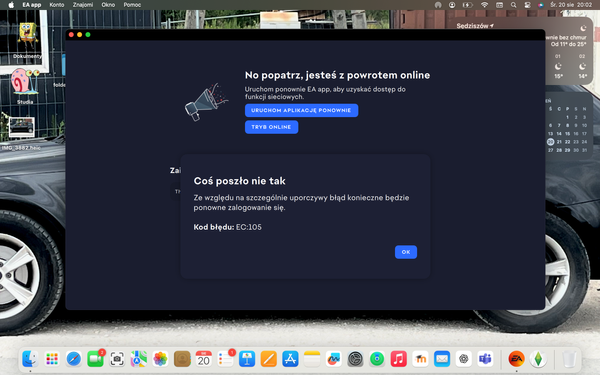
Task: Click the EA app dock icon
Action: 516,359
